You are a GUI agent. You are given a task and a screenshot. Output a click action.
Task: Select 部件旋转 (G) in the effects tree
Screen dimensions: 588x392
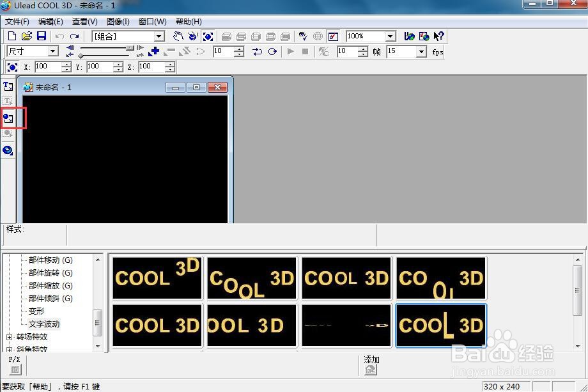[50, 272]
